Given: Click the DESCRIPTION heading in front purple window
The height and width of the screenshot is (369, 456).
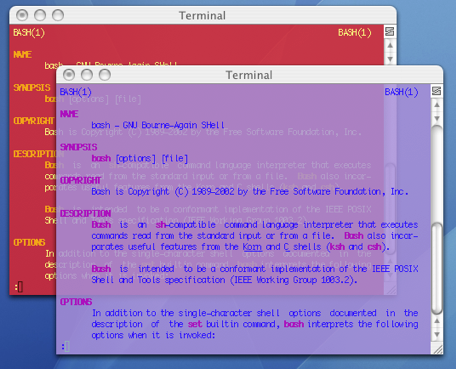Looking at the screenshot, I should [x=85, y=213].
